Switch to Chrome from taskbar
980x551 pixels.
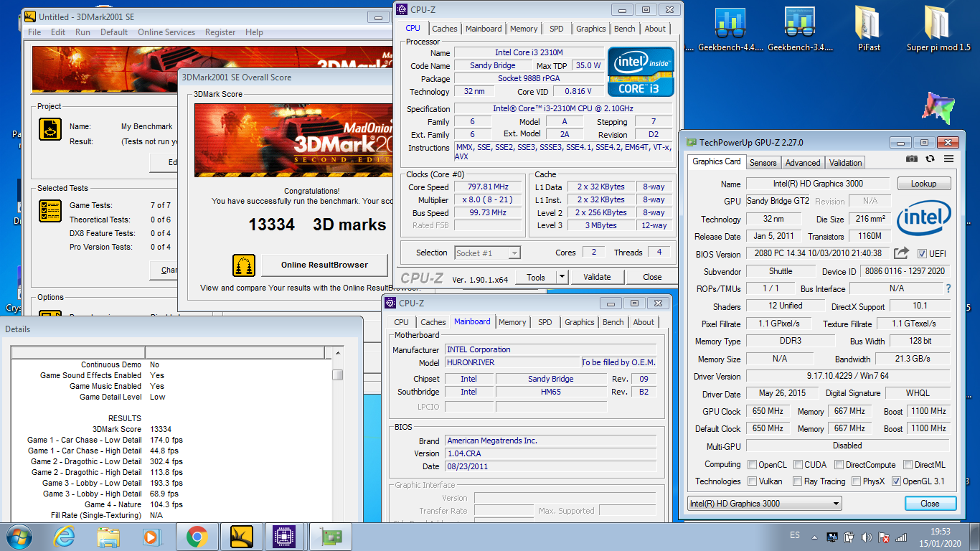tap(197, 537)
